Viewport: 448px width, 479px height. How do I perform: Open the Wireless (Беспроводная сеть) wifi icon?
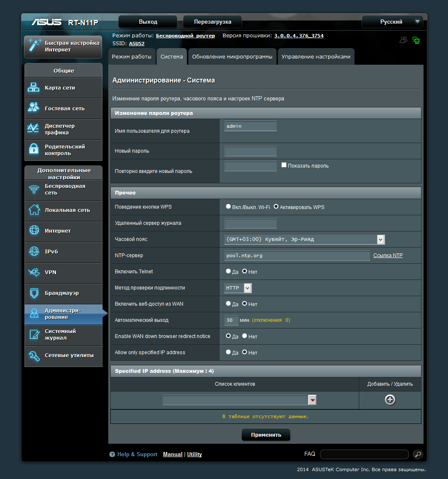tap(34, 190)
